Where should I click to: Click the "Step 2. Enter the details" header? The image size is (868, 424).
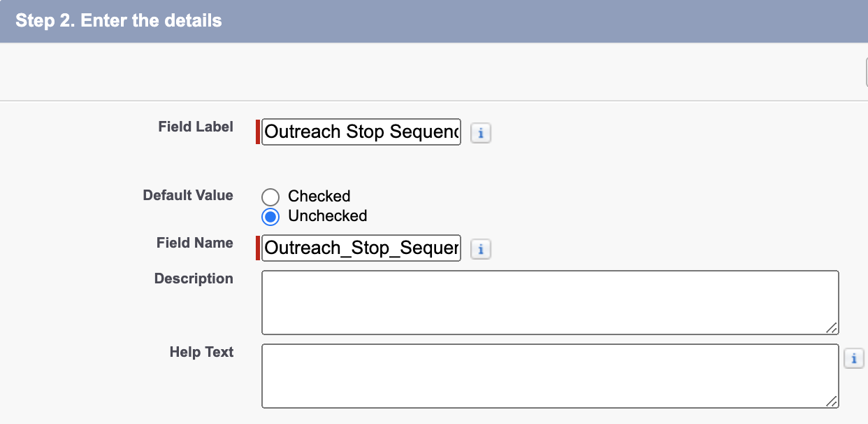coord(119,20)
